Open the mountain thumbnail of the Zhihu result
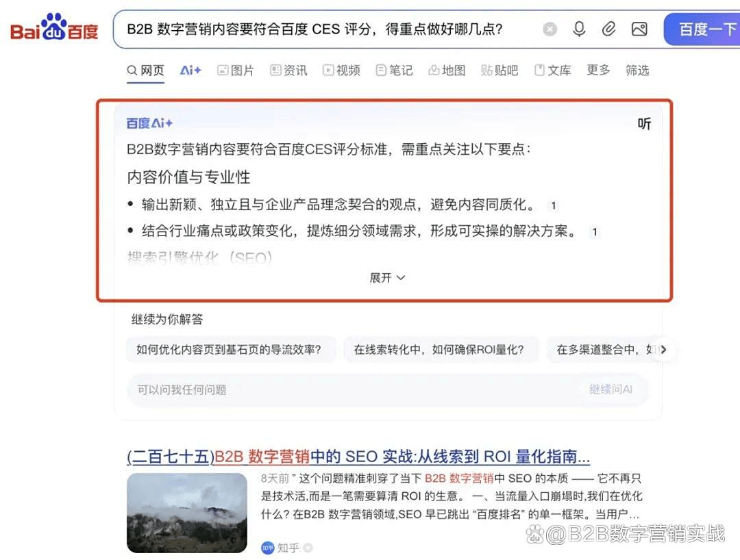This screenshot has width=740, height=560. tap(187, 513)
